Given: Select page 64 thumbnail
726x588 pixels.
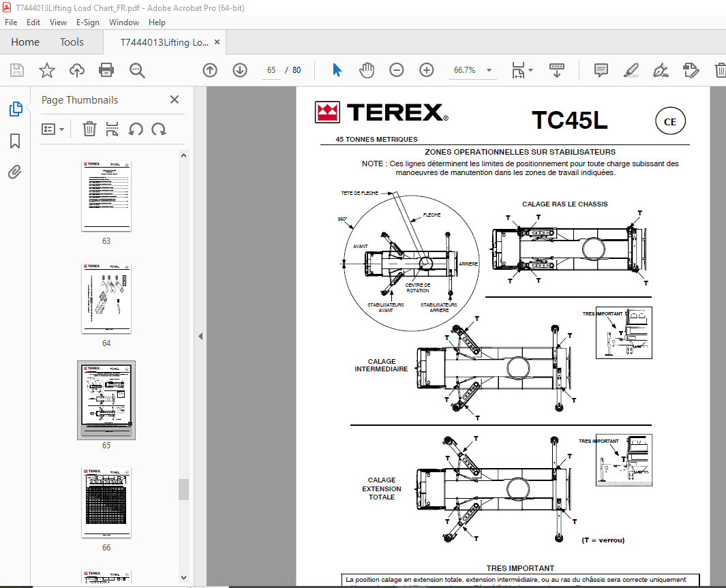Looking at the screenshot, I should point(106,298).
